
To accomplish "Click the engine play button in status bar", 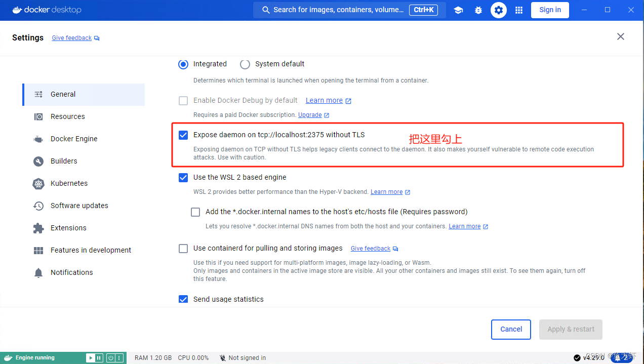I will click(x=91, y=358).
